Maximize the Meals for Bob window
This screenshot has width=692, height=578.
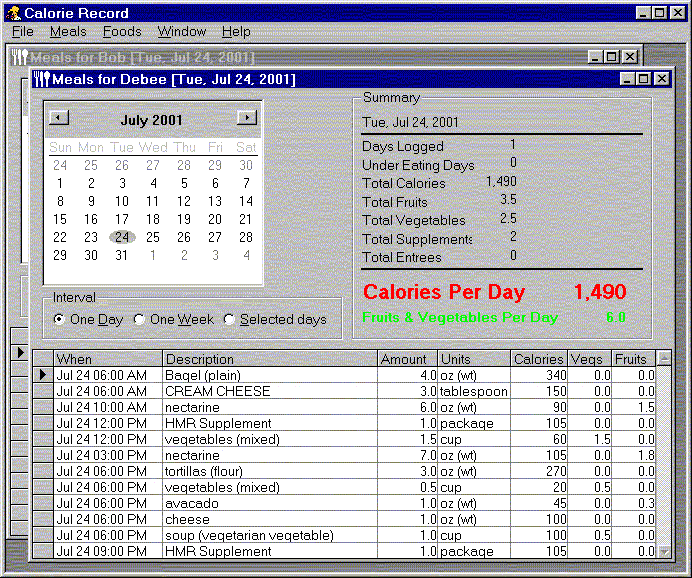(x=611, y=57)
